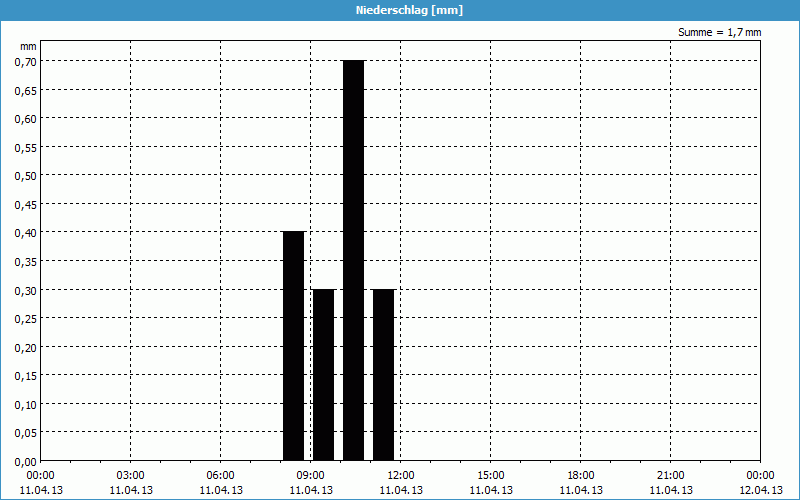Viewport: 800px width, 500px height.
Task: Click the 0,40 y-axis tick label
Action: tap(26, 233)
